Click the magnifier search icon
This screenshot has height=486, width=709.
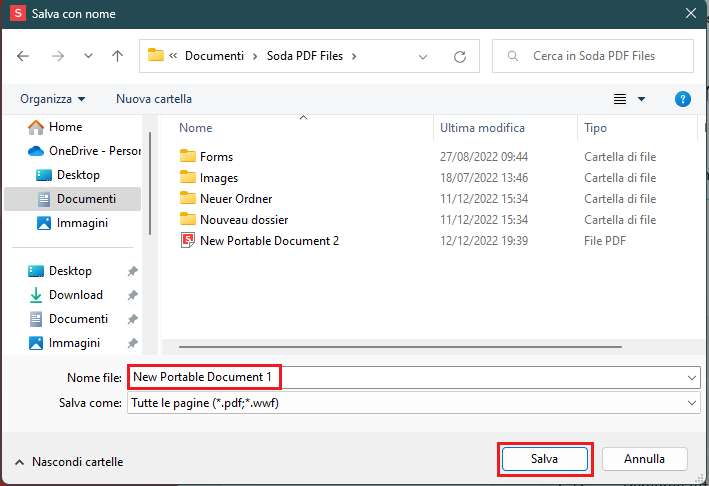click(513, 56)
